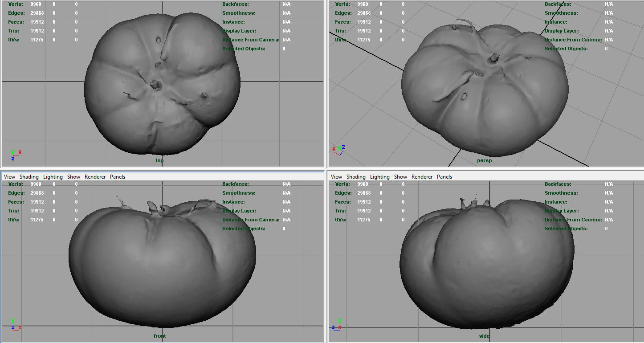
Task: Open the Panels menu in side panel
Action: [x=444, y=177]
